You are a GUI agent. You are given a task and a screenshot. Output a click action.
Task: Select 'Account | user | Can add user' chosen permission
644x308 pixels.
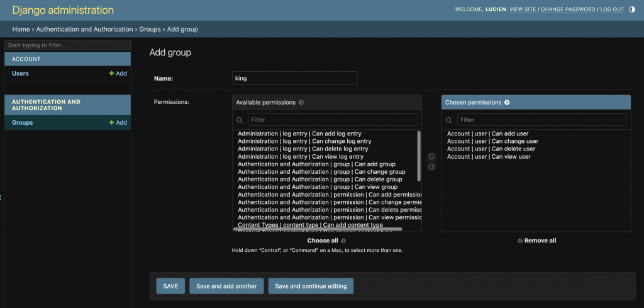click(x=488, y=134)
